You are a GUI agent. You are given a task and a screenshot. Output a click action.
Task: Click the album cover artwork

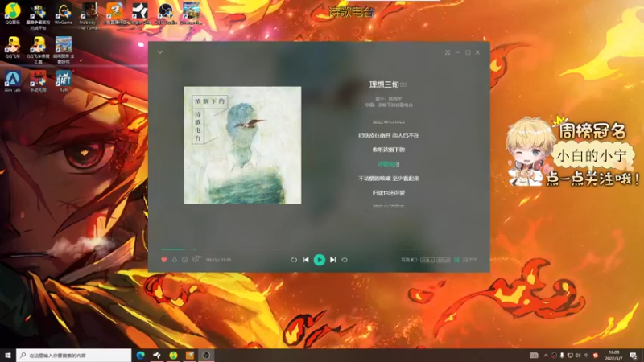pos(242,145)
